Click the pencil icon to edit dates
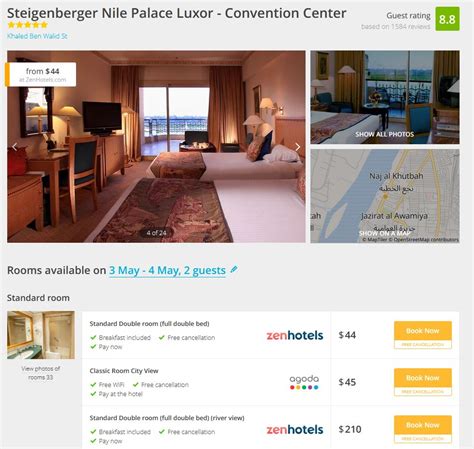The width and height of the screenshot is (474, 449). click(x=234, y=269)
